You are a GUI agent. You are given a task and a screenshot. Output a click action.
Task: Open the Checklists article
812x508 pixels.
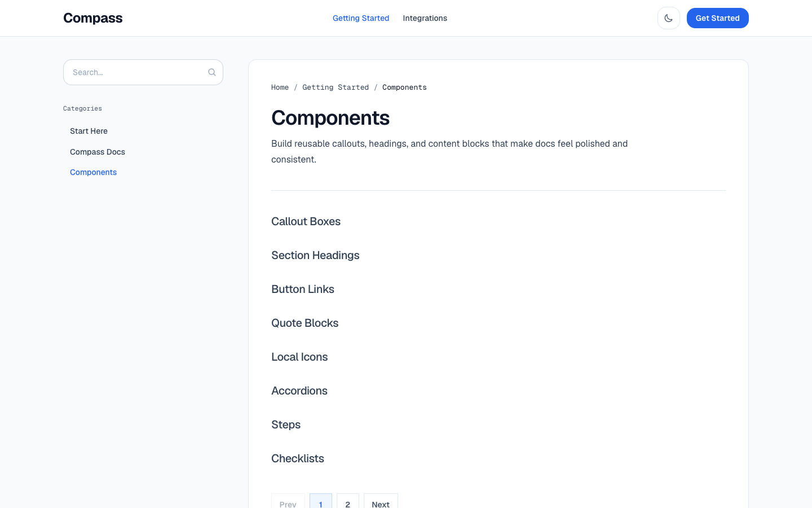click(x=298, y=458)
